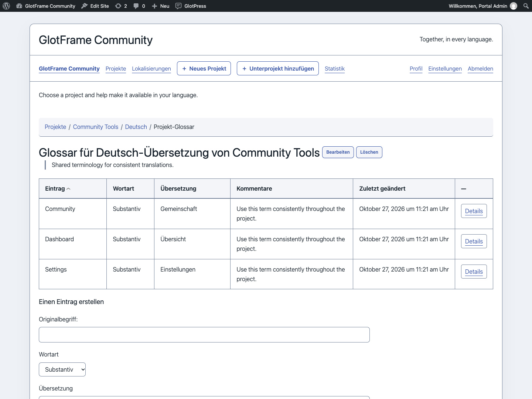The image size is (532, 399).
Task: Click the plus icon beside Neu
Action: [154, 6]
